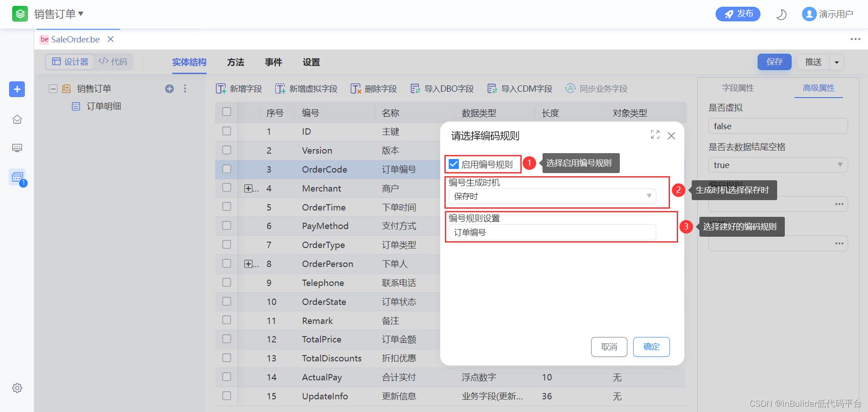
Task: Select the 事件 tab
Action: (x=274, y=62)
